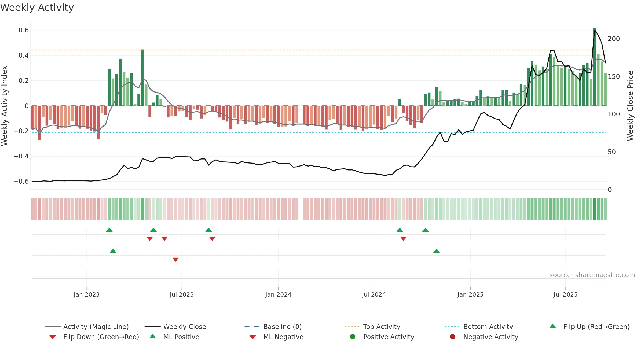Toggle the ML Positive legend entry

174,337
